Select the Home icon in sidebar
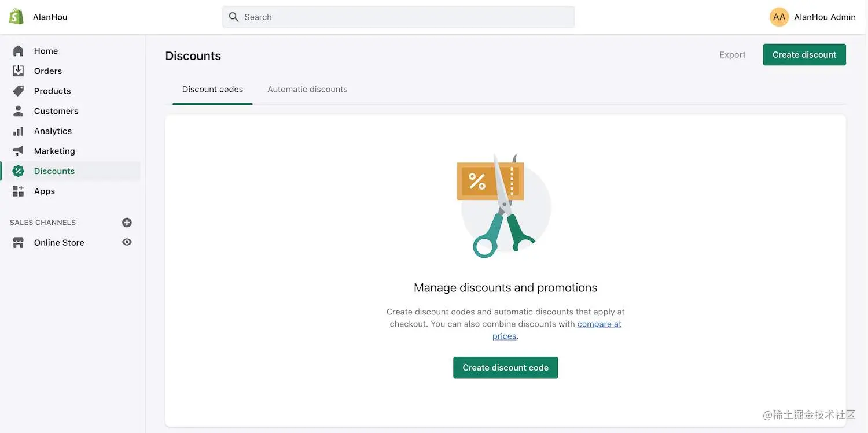Image resolution: width=868 pixels, height=433 pixels. [18, 50]
